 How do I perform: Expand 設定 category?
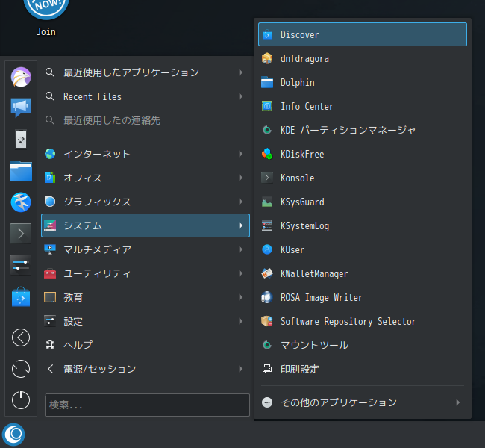tap(145, 321)
